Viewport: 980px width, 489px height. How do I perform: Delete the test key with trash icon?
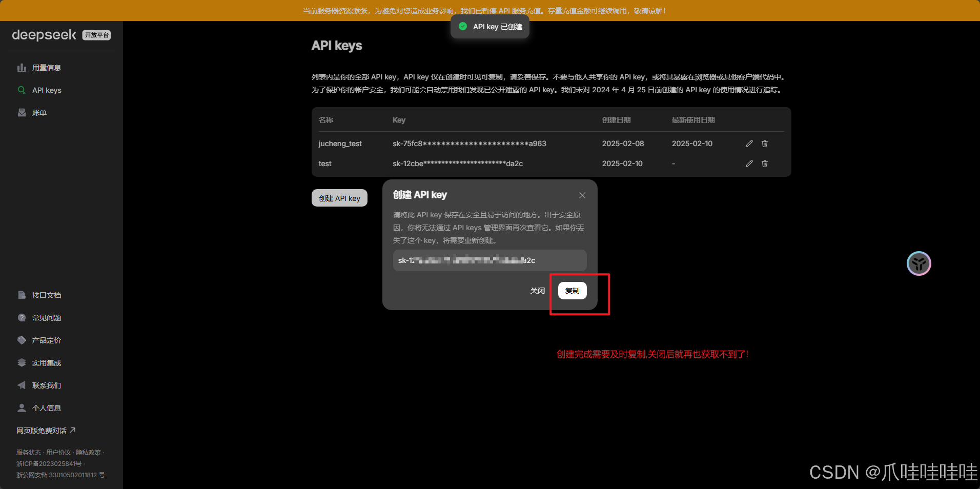click(x=765, y=164)
